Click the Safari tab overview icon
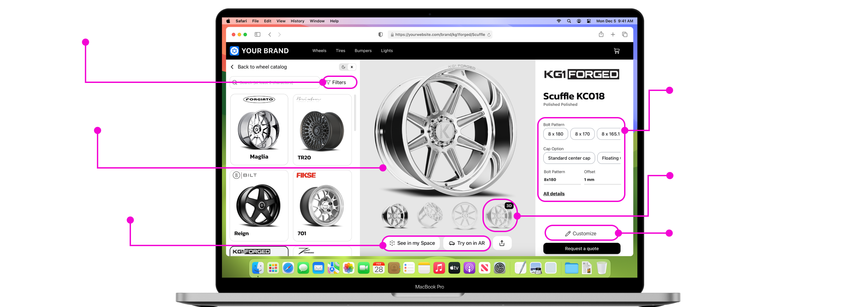 (x=625, y=34)
